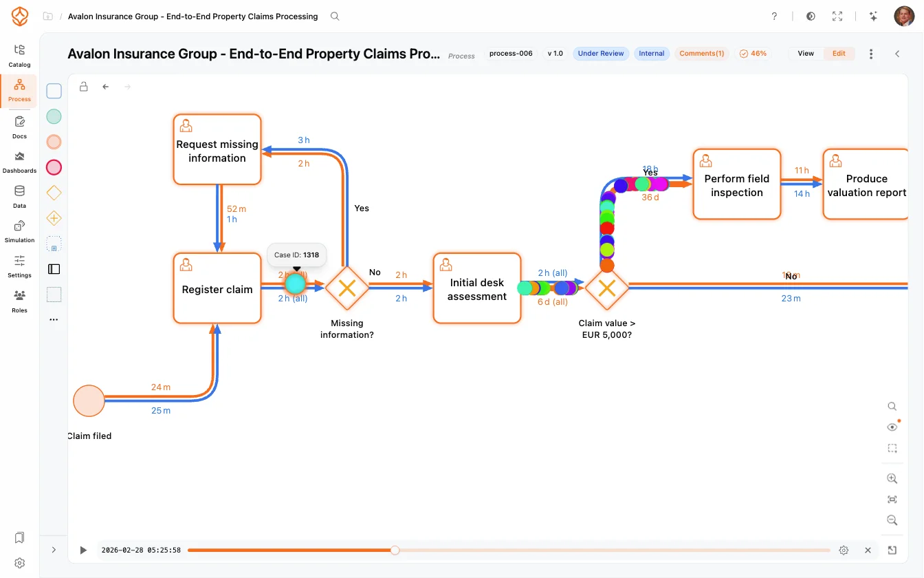Play the process animation
The height and width of the screenshot is (578, 924).
pyautogui.click(x=83, y=550)
